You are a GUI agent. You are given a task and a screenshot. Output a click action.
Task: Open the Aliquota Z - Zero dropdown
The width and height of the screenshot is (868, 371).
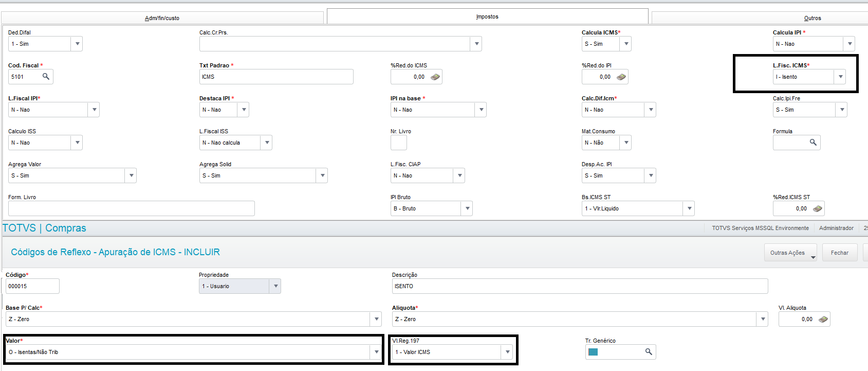point(763,319)
